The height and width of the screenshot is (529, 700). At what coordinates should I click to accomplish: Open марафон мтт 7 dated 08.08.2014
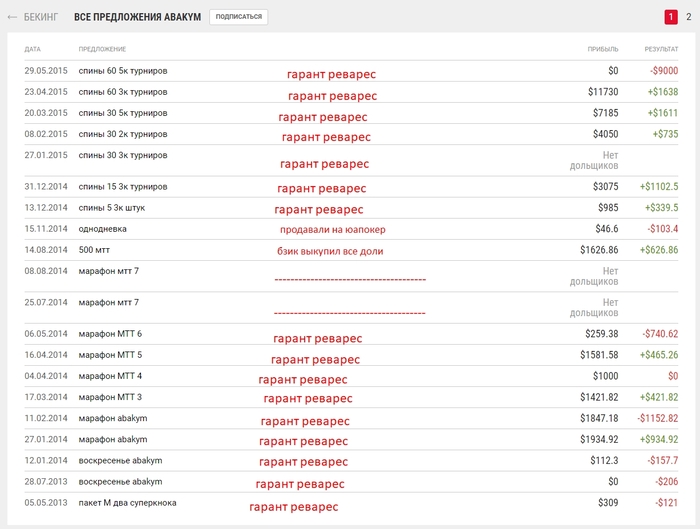point(108,271)
